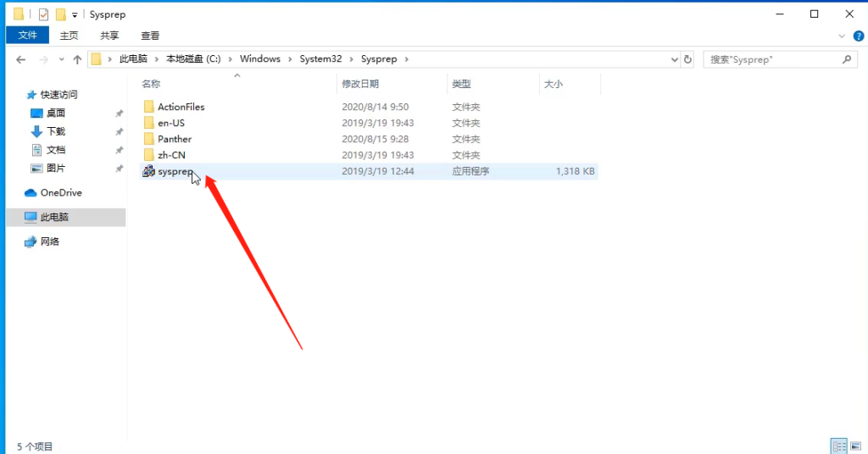
Task: Click the sysprep application icon
Action: 148,171
